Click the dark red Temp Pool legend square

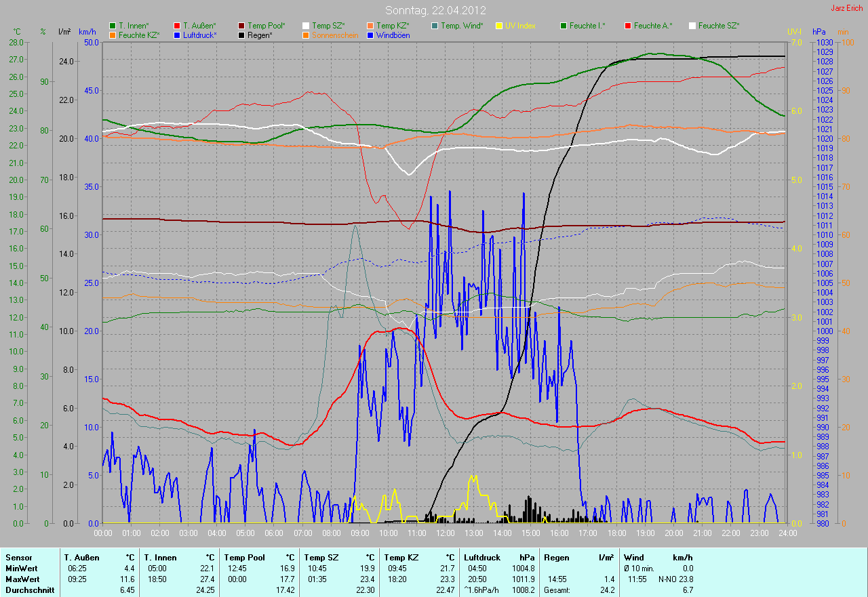[x=241, y=26]
